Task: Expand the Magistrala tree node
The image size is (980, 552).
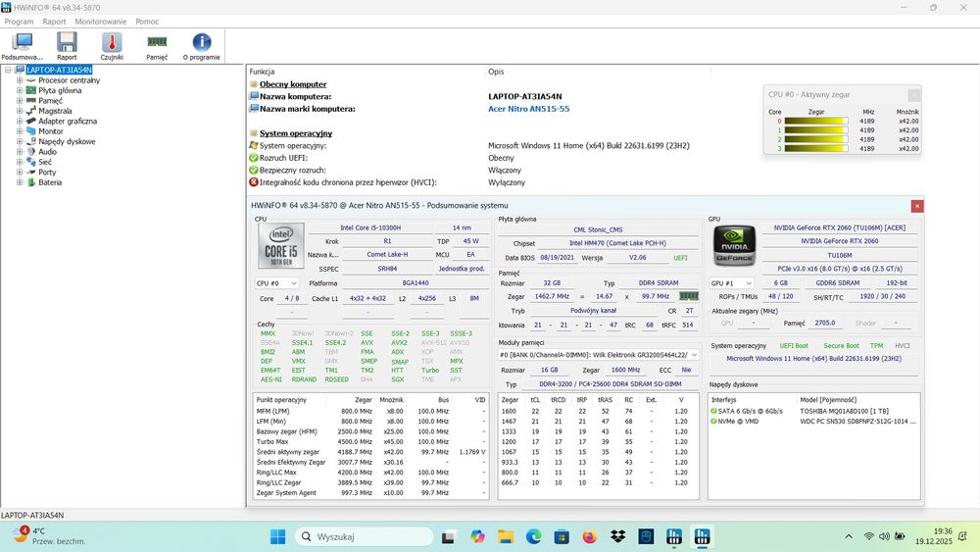Action: [20, 111]
